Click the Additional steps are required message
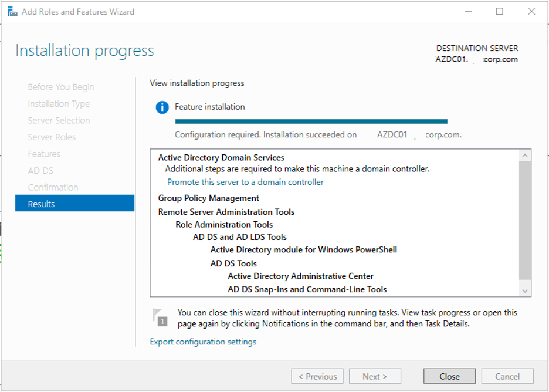Screen dimensions: 549x392 [x=297, y=169]
